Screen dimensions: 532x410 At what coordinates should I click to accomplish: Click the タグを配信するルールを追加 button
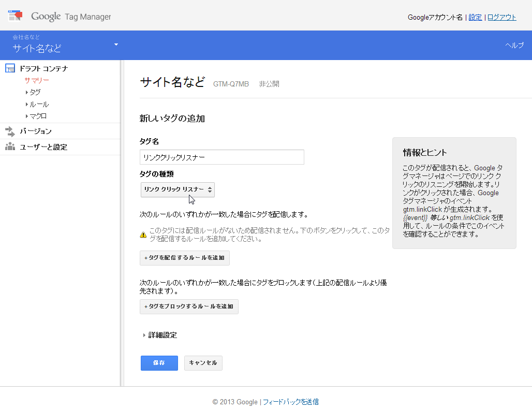[184, 258]
